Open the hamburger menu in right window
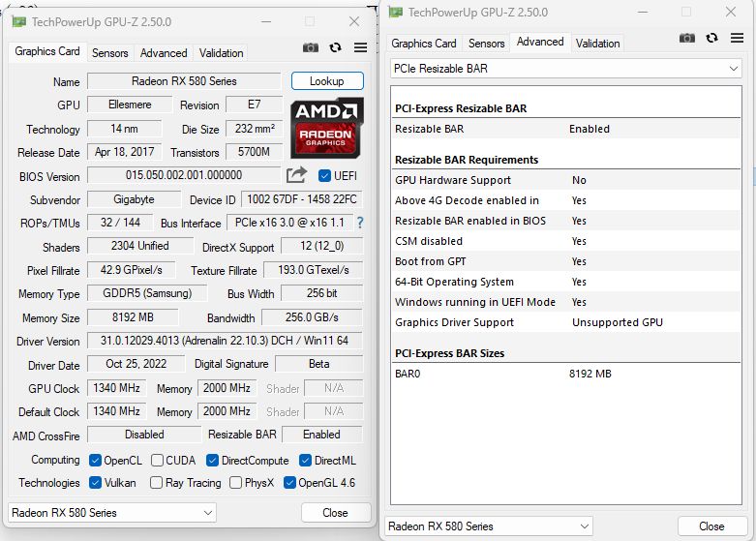Image resolution: width=756 pixels, height=541 pixels. pos(738,38)
